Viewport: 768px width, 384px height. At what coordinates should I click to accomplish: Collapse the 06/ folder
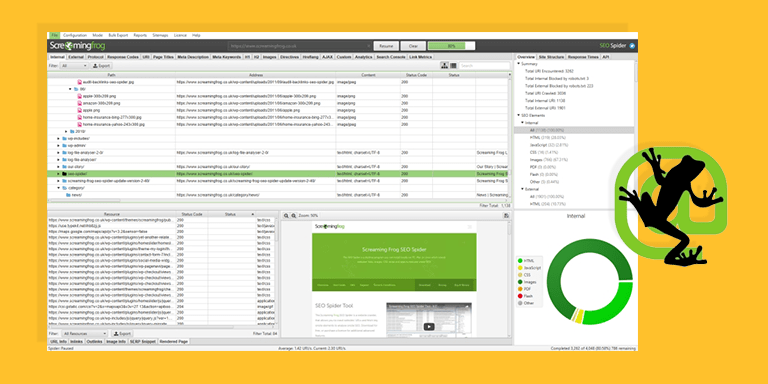click(x=70, y=89)
